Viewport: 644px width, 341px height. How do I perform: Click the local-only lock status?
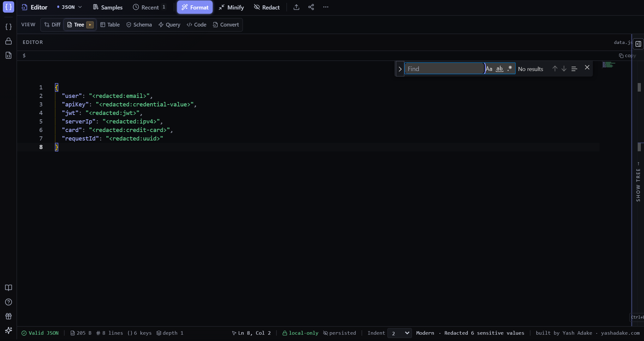[x=300, y=333]
